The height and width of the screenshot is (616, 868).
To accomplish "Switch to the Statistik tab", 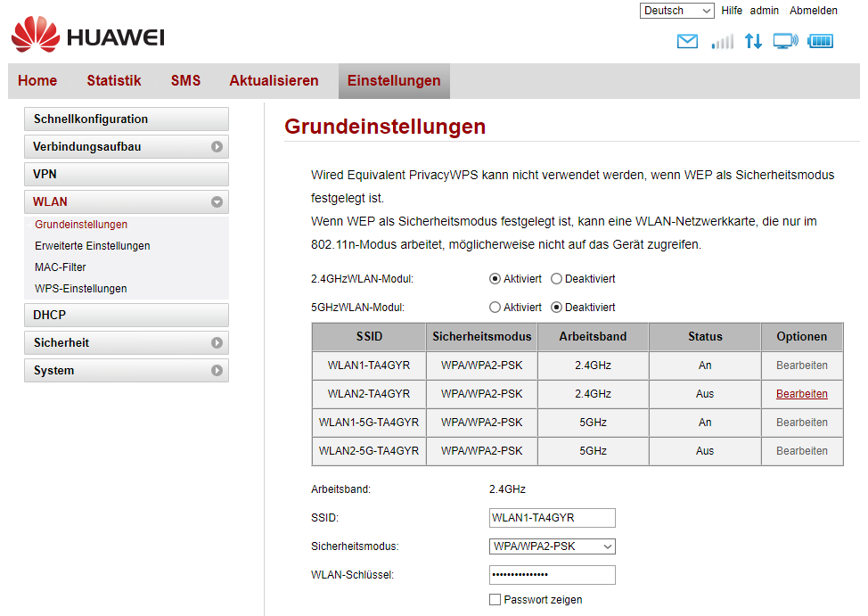I will coord(114,81).
